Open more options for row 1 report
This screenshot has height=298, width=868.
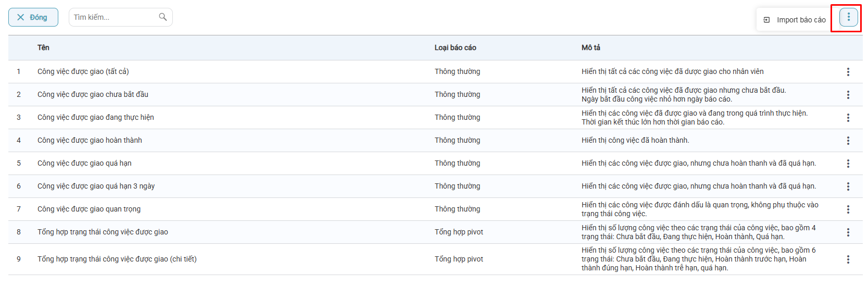(x=848, y=72)
